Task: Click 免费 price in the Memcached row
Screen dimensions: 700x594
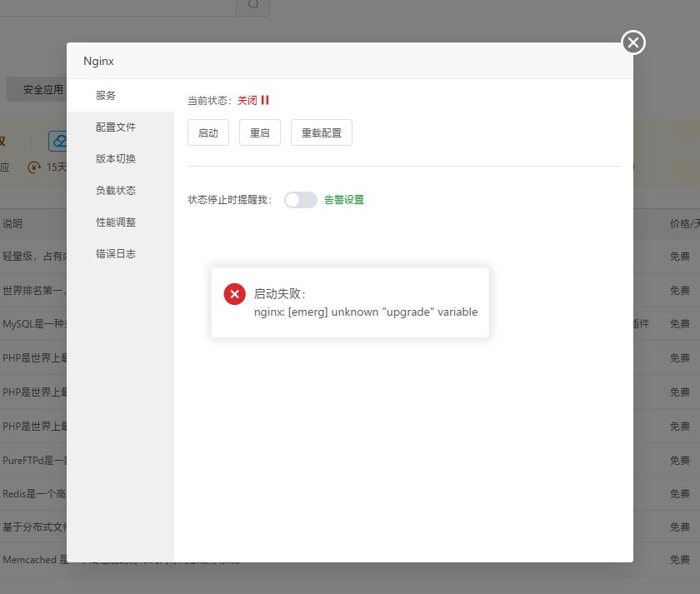Action: pos(679,559)
